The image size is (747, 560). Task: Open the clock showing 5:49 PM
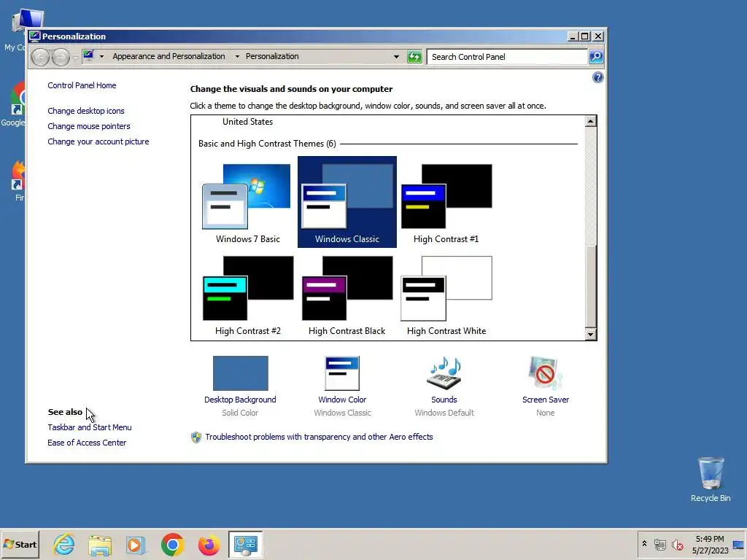[x=710, y=544]
